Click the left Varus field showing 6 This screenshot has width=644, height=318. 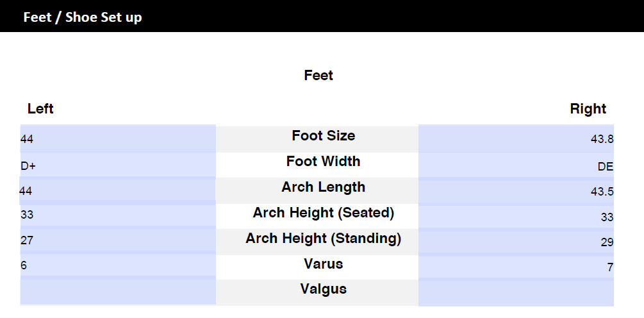(x=118, y=265)
